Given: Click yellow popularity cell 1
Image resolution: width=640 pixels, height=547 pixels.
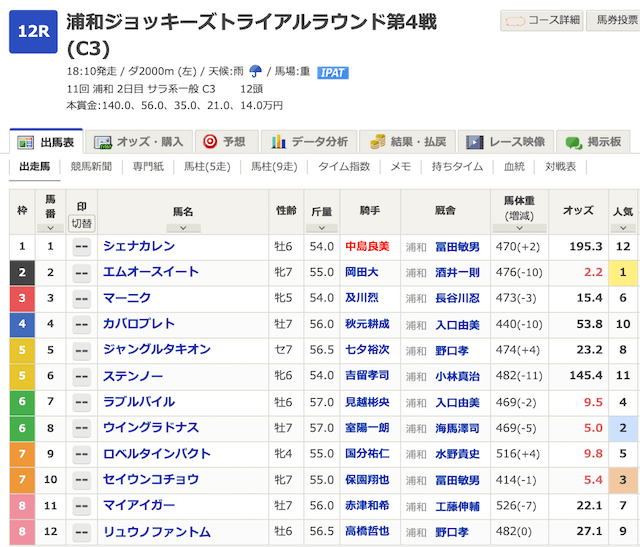Looking at the screenshot, I should [623, 272].
